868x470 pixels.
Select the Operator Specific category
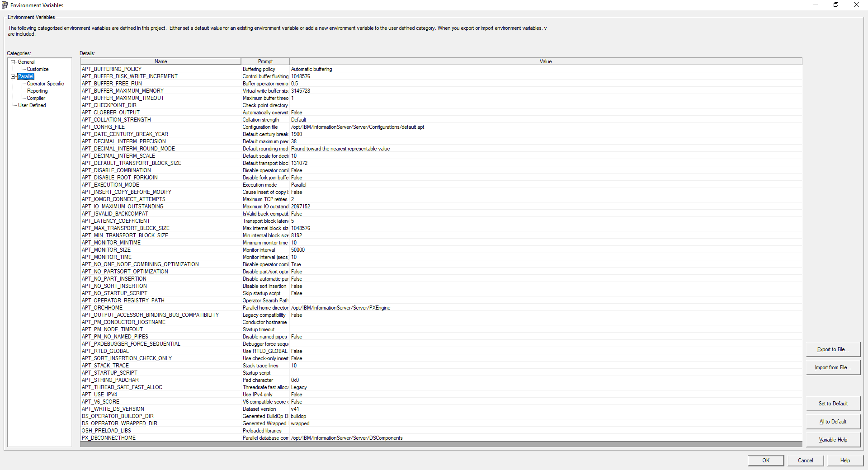click(x=45, y=84)
